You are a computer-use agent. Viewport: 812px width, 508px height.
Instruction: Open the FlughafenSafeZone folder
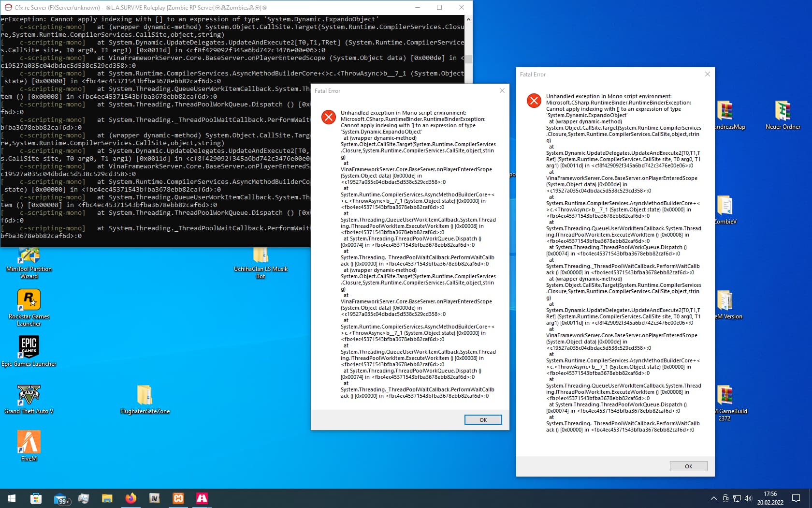coord(145,397)
